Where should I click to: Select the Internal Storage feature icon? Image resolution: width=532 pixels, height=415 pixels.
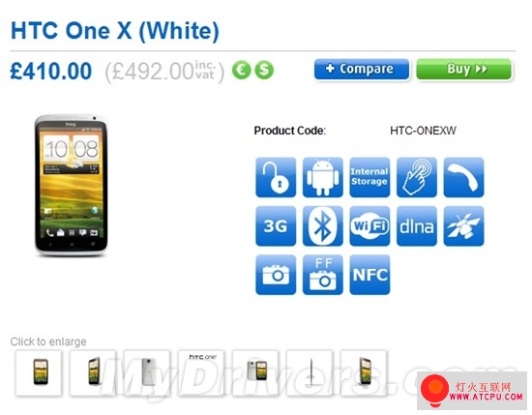click(x=369, y=177)
